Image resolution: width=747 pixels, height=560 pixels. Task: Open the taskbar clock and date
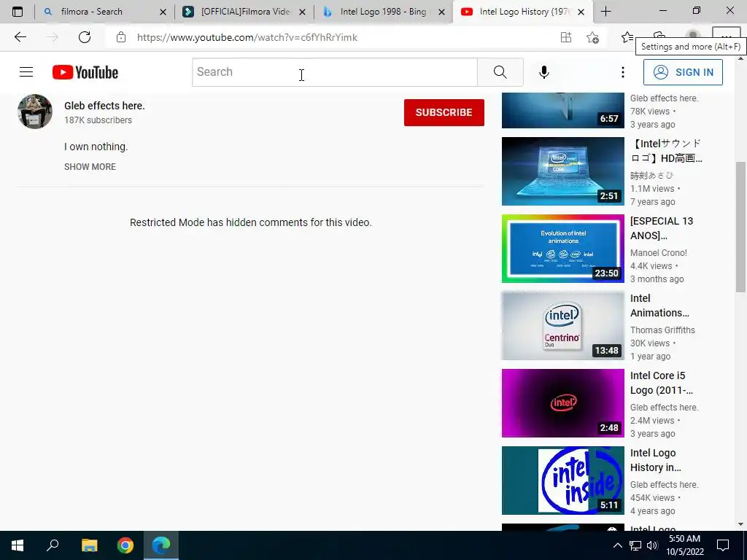pos(684,545)
